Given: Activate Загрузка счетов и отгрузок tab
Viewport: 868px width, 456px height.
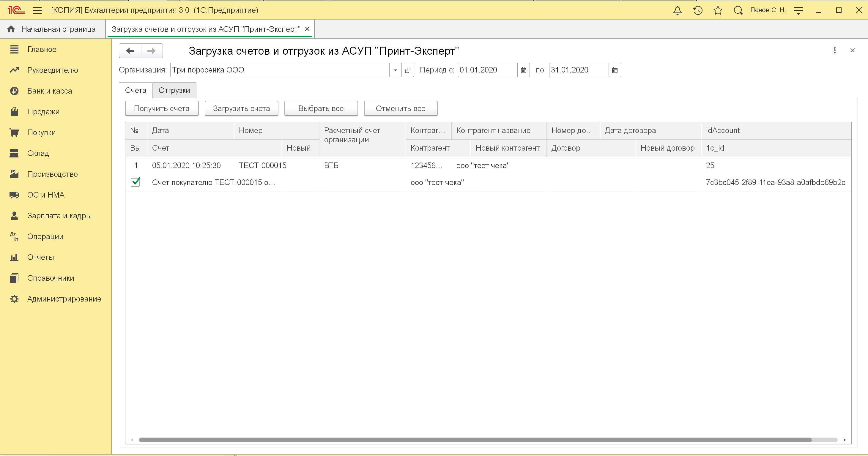Looking at the screenshot, I should pyautogui.click(x=206, y=29).
